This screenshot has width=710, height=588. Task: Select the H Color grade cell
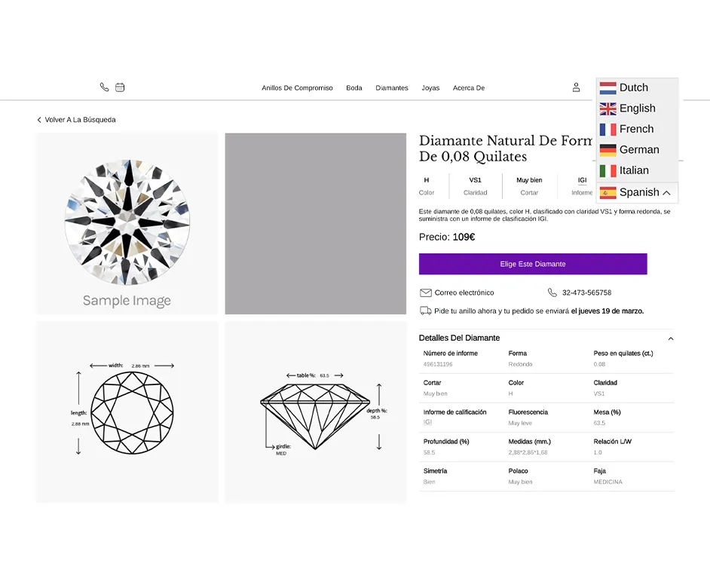pyautogui.click(x=427, y=185)
